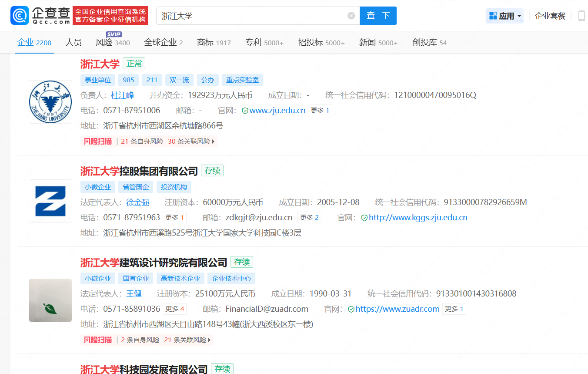This screenshot has width=588, height=374.
Task: Click 2 条自身风险 for 建筑设计研究院
Action: 140,340
